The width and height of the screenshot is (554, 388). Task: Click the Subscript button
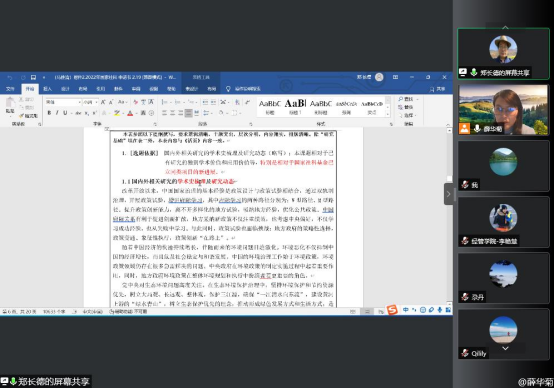coord(87,113)
